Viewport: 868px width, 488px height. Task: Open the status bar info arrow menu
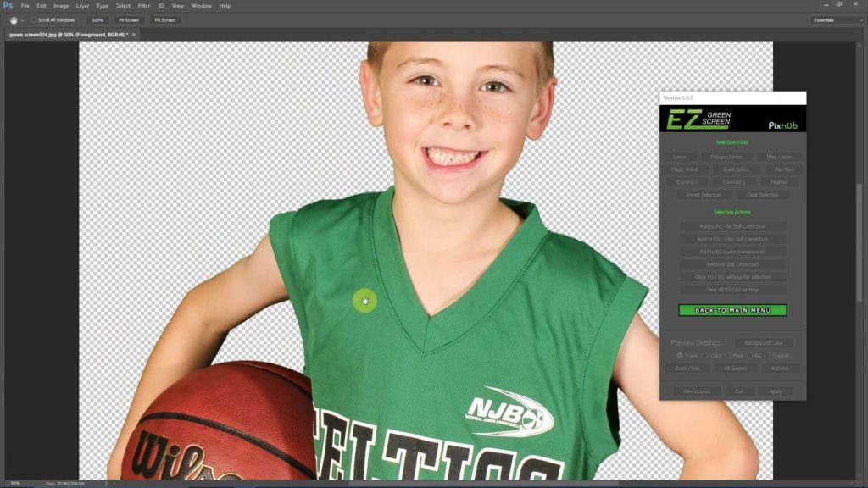pos(106,484)
